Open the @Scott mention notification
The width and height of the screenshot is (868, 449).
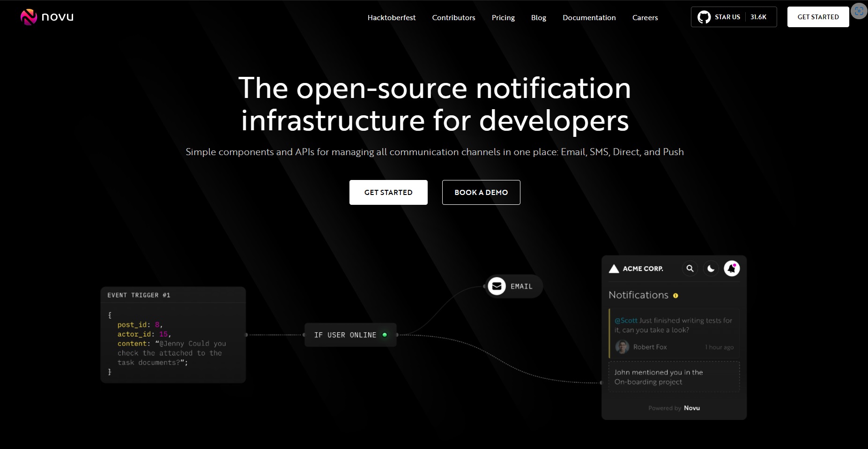pyautogui.click(x=674, y=333)
